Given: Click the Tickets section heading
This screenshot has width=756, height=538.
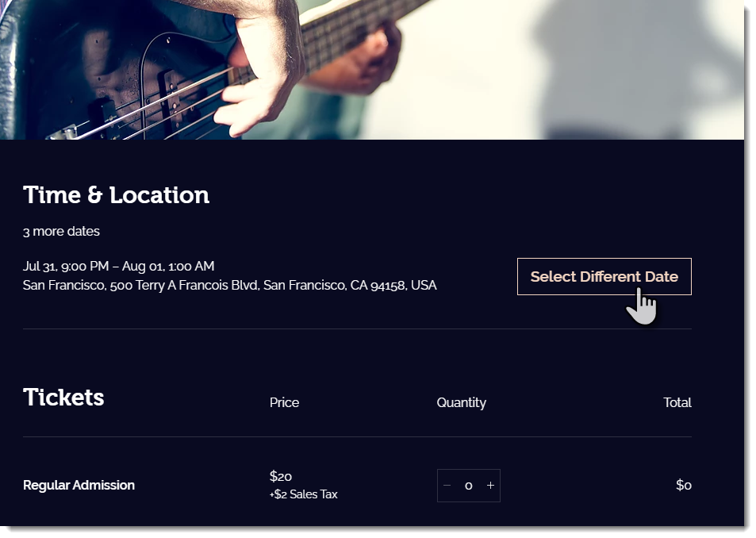Looking at the screenshot, I should tap(63, 398).
